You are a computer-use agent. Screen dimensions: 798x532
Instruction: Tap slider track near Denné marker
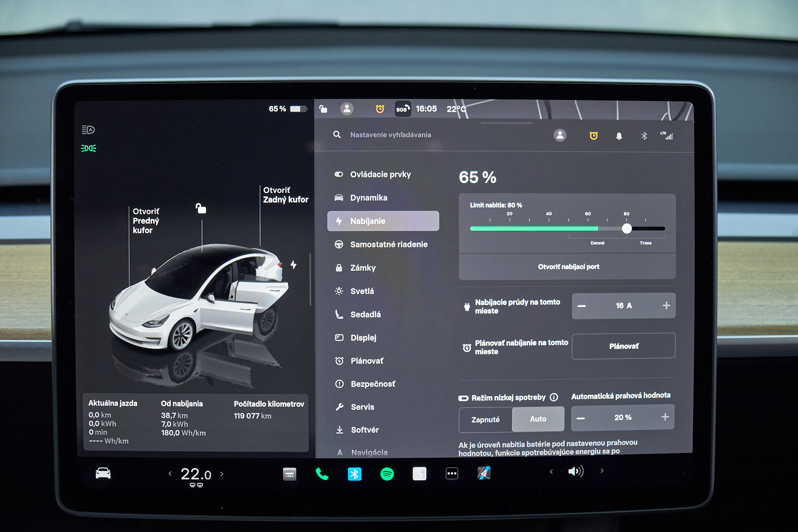597,229
